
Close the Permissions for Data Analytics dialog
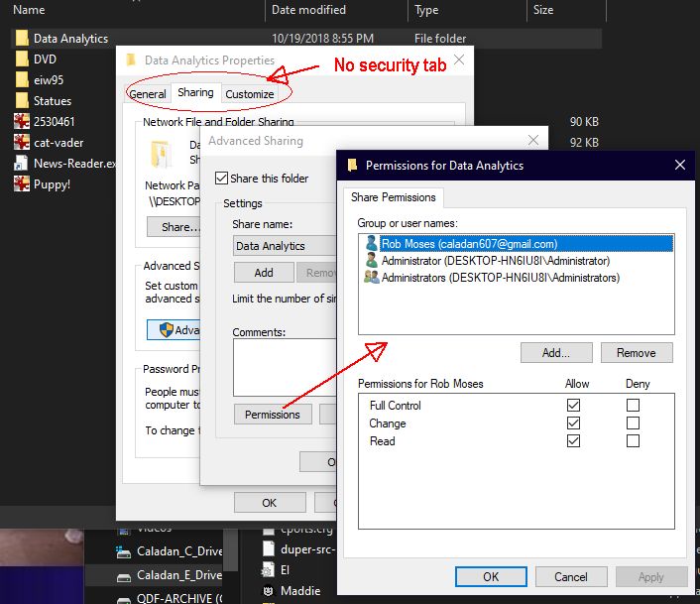680,166
